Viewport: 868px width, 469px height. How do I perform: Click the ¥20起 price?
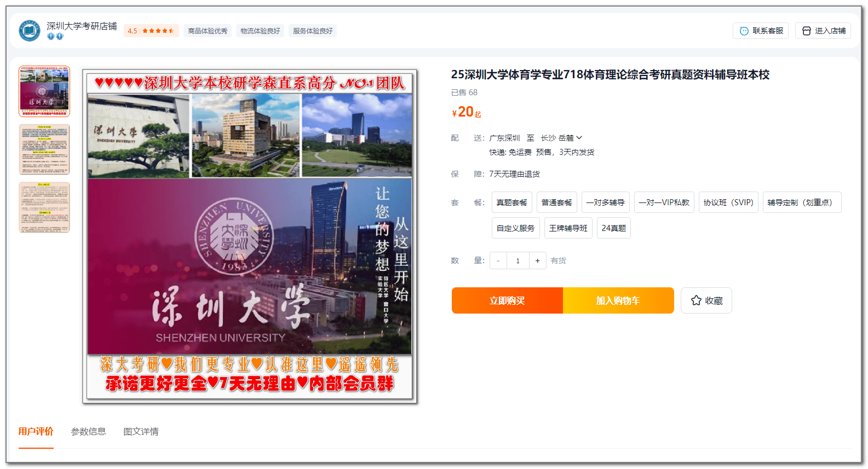point(467,112)
